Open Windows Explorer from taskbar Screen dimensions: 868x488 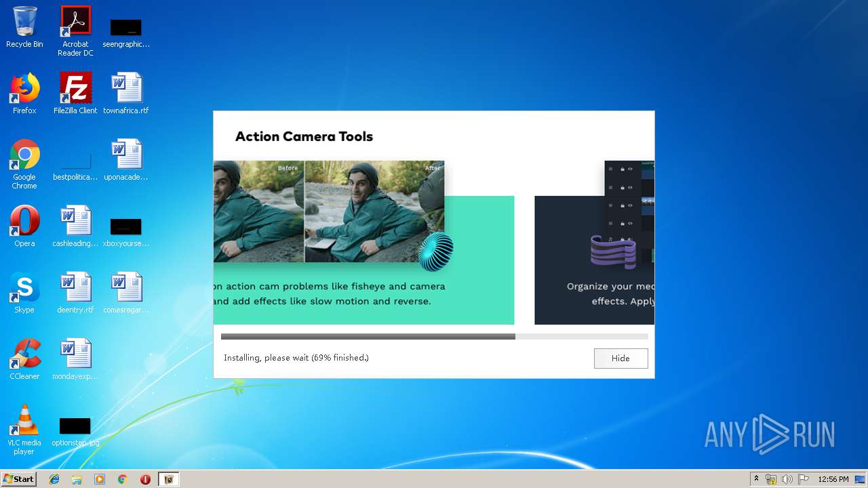(77, 479)
